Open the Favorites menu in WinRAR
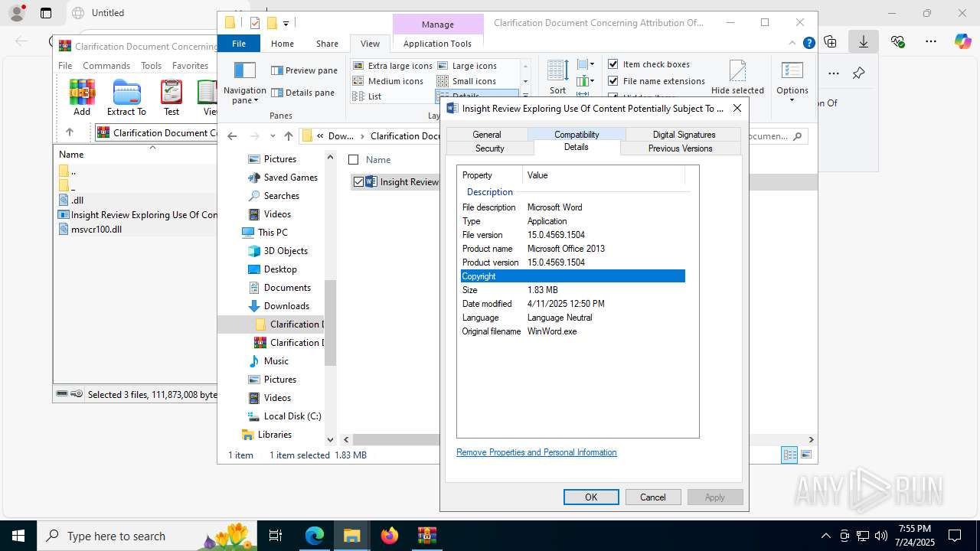980x551 pixels. coord(190,66)
